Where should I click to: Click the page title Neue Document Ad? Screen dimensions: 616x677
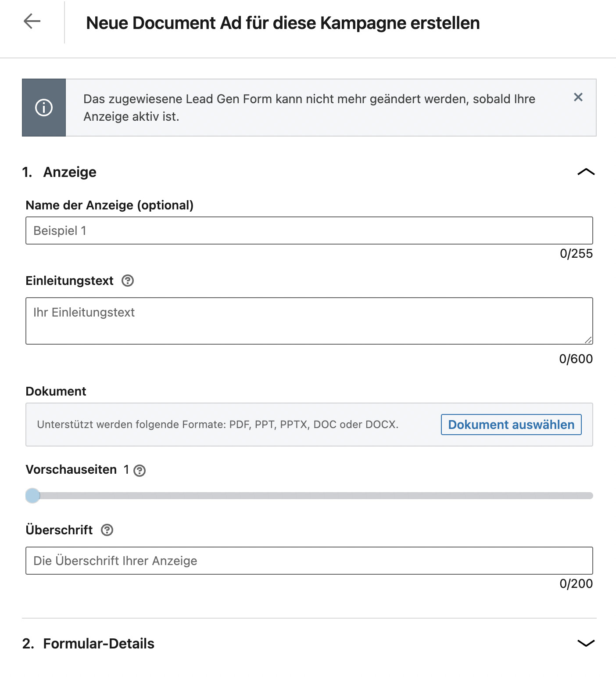tap(283, 23)
